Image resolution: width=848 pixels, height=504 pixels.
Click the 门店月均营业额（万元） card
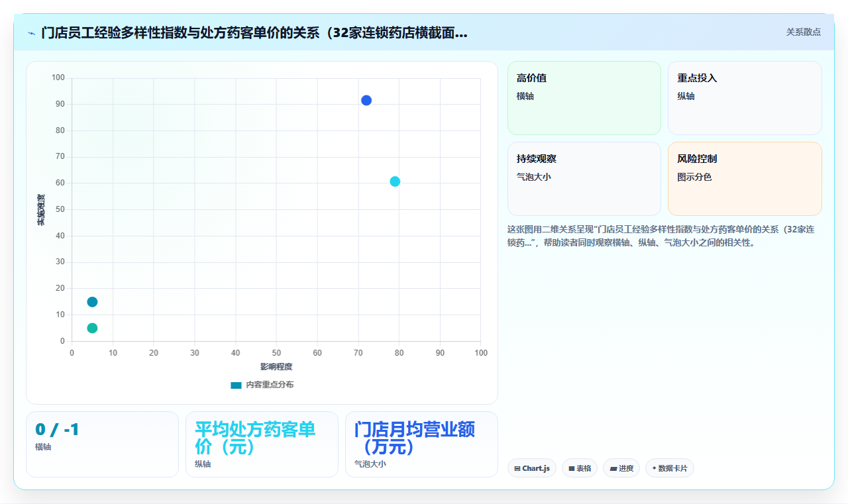pyautogui.click(x=421, y=444)
